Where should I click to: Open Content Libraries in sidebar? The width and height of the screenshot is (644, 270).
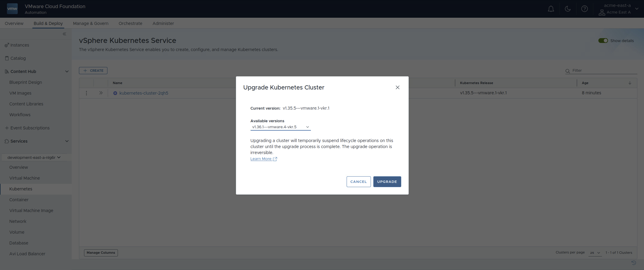26,104
